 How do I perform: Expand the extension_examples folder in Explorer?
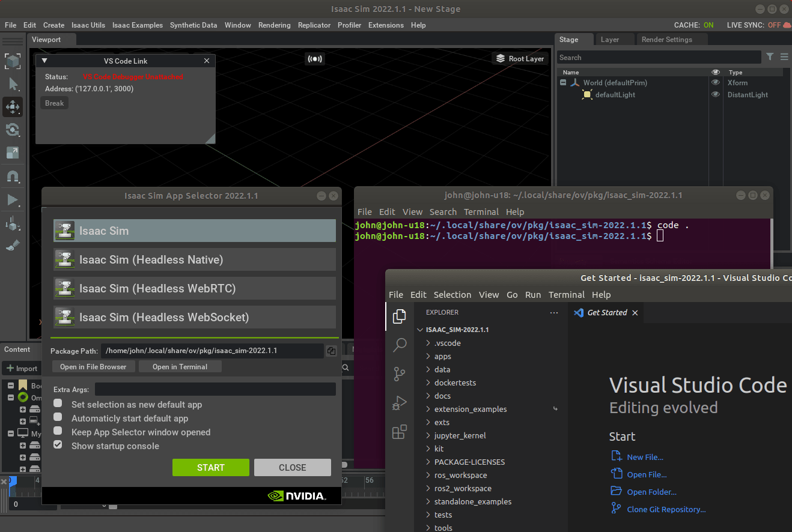pos(428,409)
